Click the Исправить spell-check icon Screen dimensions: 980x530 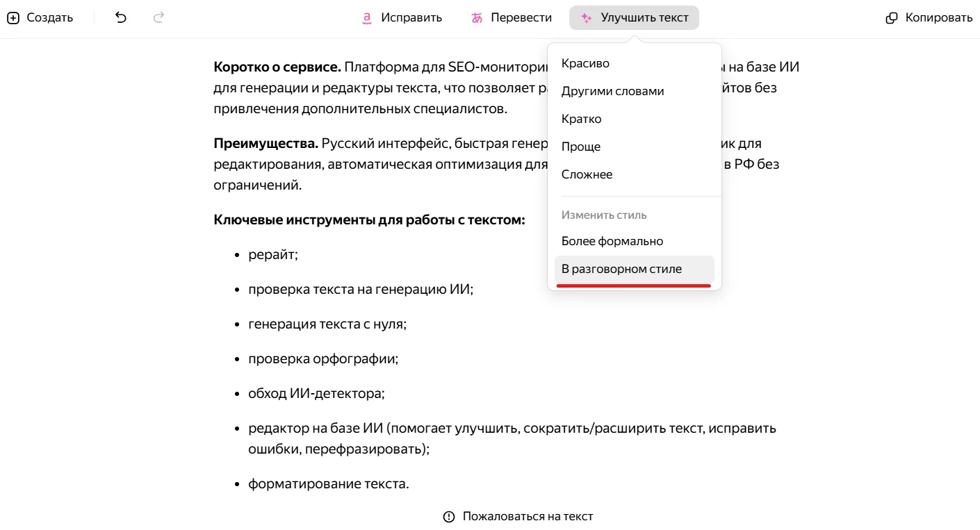point(367,18)
